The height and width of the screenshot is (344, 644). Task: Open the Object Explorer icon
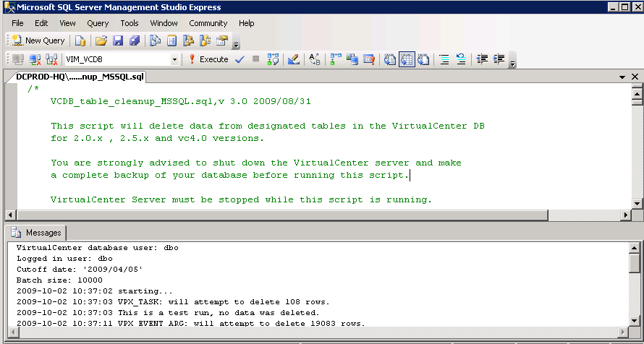pos(188,40)
